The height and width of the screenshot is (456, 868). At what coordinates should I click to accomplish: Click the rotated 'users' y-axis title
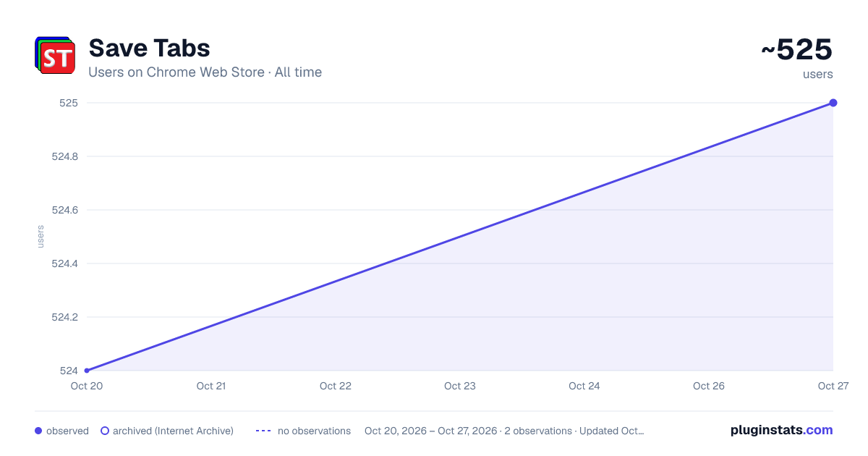[x=41, y=237]
